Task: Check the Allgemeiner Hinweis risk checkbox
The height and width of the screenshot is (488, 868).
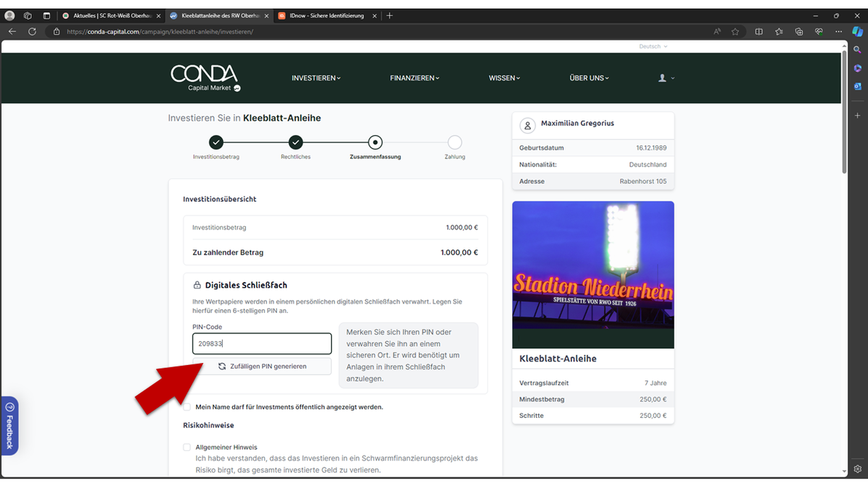Action: coord(187,448)
